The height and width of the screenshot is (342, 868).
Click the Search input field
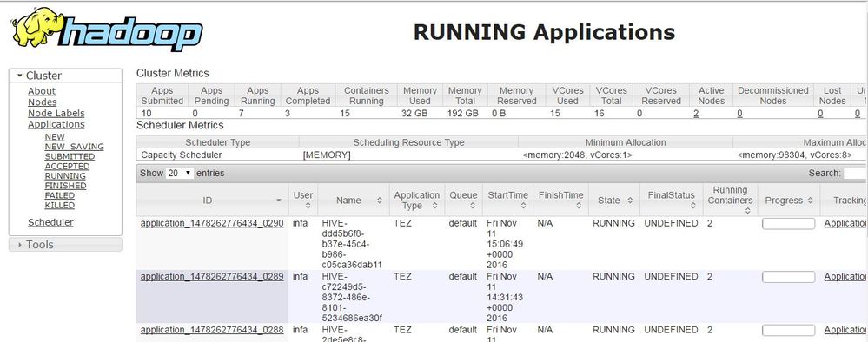(856, 174)
